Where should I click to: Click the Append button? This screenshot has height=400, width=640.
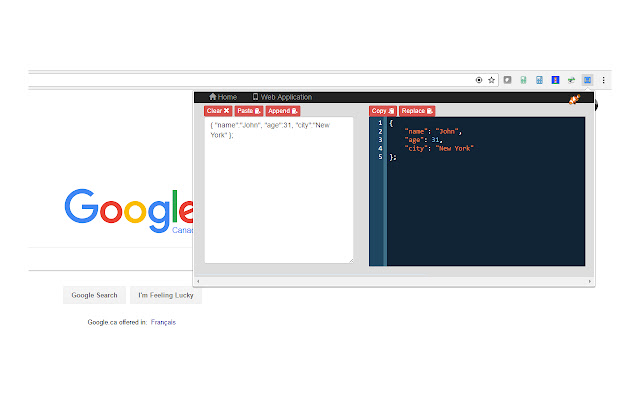283,111
